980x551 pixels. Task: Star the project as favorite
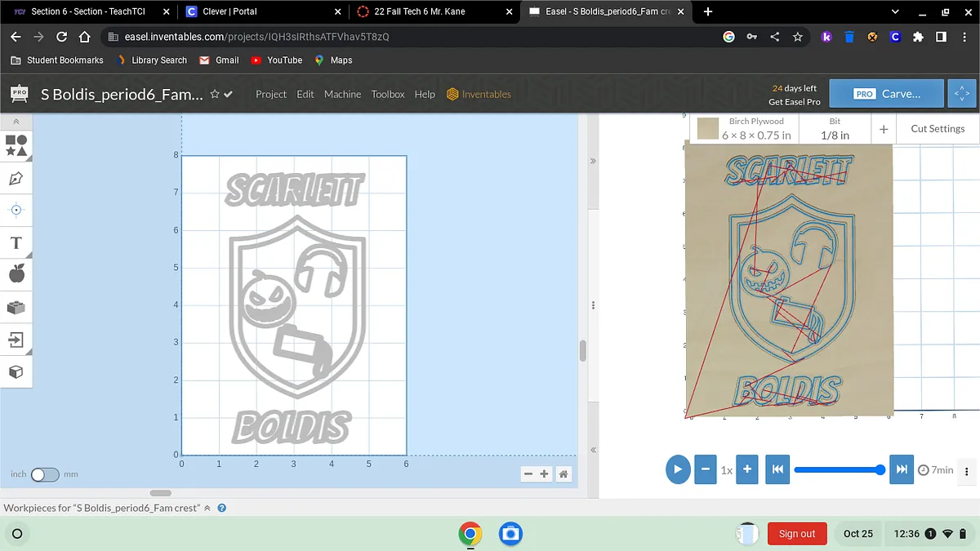coord(215,94)
